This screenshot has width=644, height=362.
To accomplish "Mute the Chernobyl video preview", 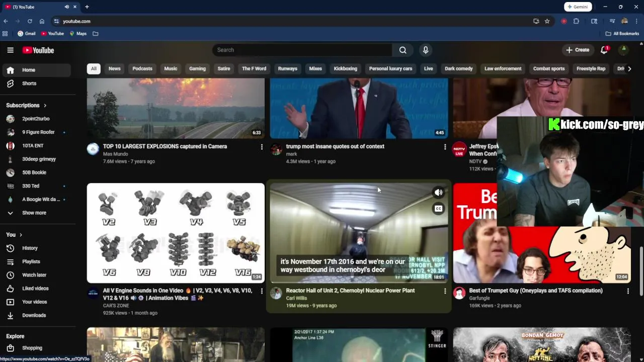I will [x=439, y=193].
